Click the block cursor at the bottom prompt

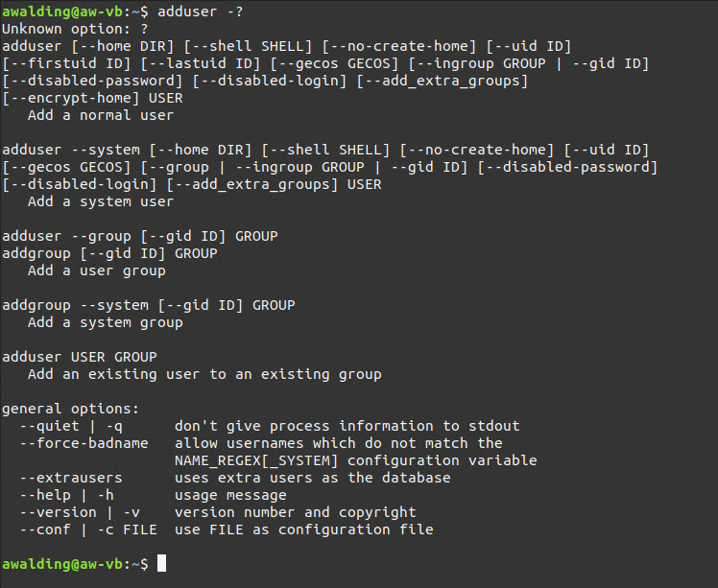tap(162, 563)
